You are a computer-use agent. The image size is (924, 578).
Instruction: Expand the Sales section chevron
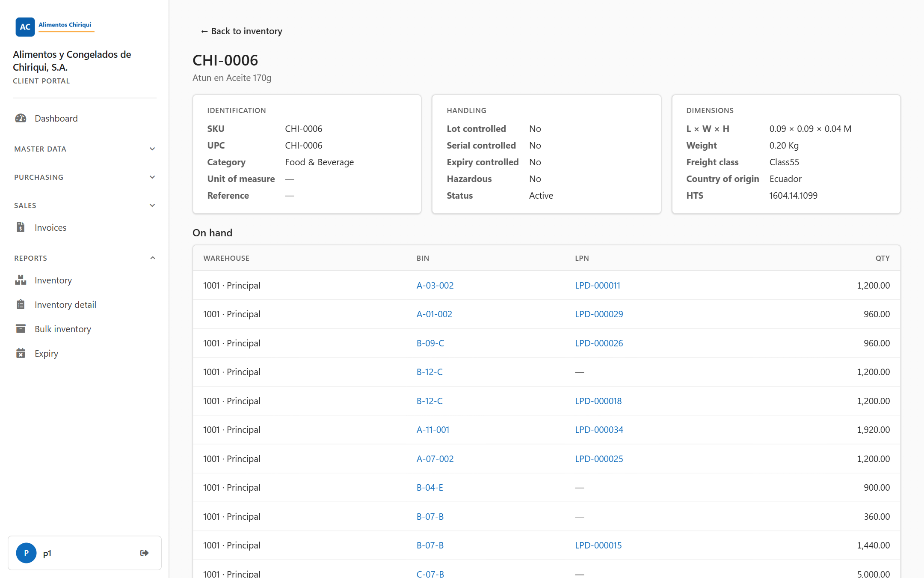pos(152,206)
